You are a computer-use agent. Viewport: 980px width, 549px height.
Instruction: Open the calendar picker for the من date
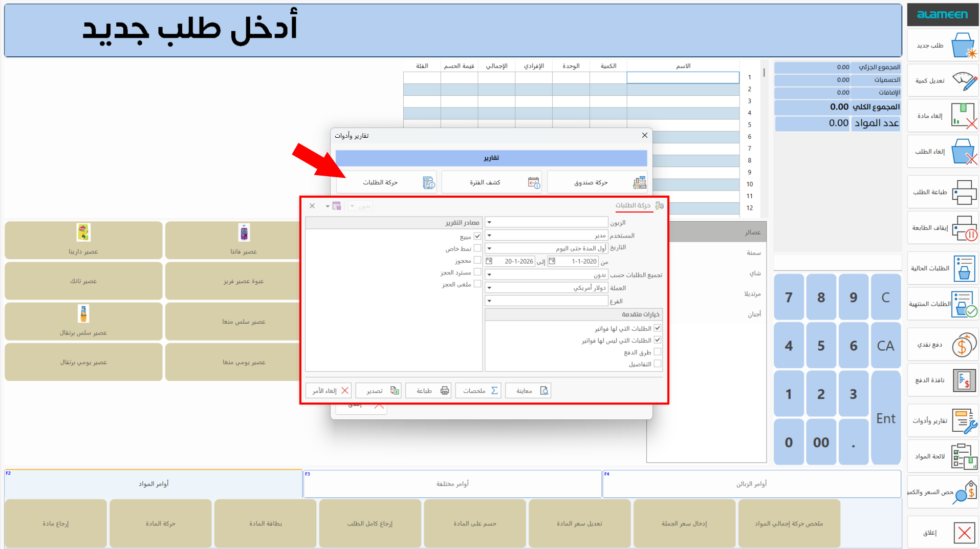click(x=552, y=261)
